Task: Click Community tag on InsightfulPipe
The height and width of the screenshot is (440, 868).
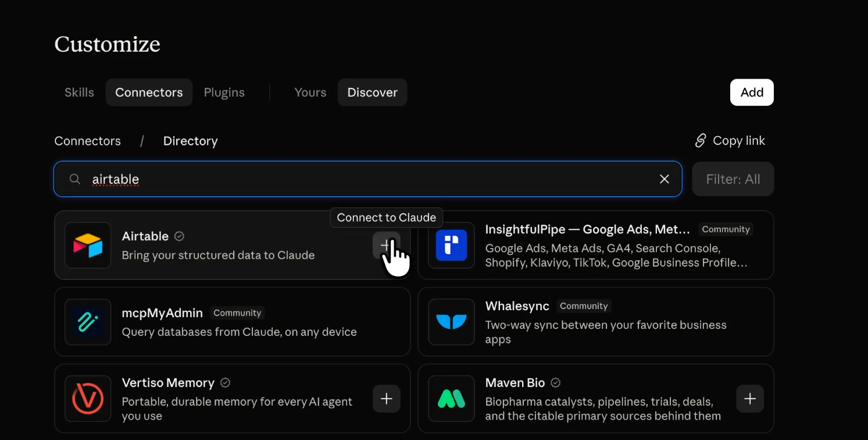Action: point(726,229)
